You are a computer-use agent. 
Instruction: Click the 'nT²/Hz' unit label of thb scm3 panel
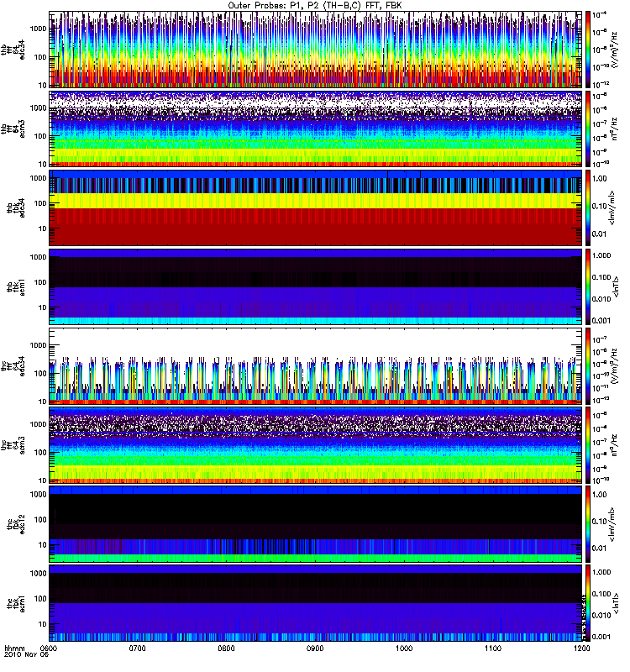coord(614,129)
